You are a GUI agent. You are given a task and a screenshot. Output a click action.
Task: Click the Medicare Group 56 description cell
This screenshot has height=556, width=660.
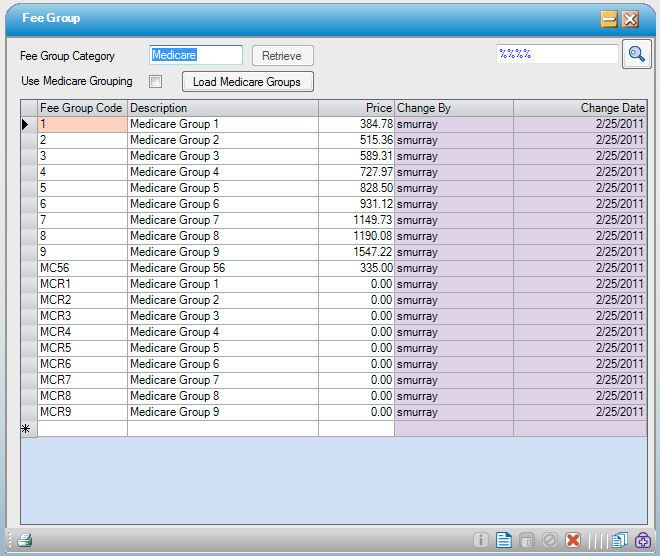[x=222, y=268]
